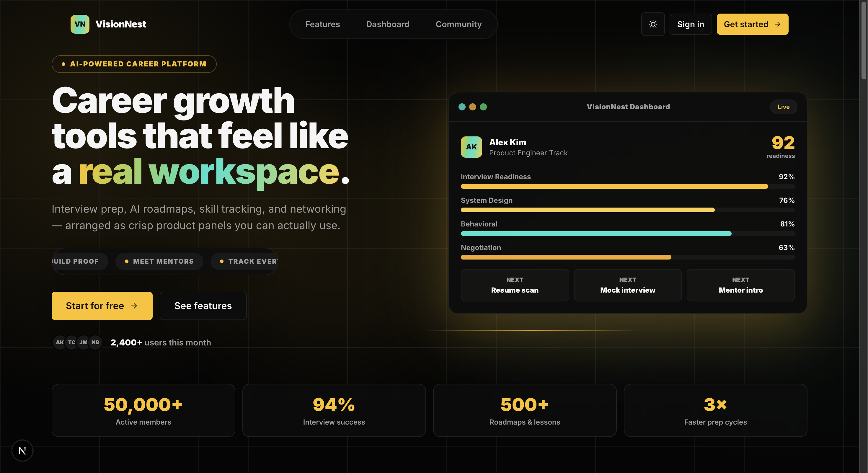Click Start for free button

tap(102, 306)
